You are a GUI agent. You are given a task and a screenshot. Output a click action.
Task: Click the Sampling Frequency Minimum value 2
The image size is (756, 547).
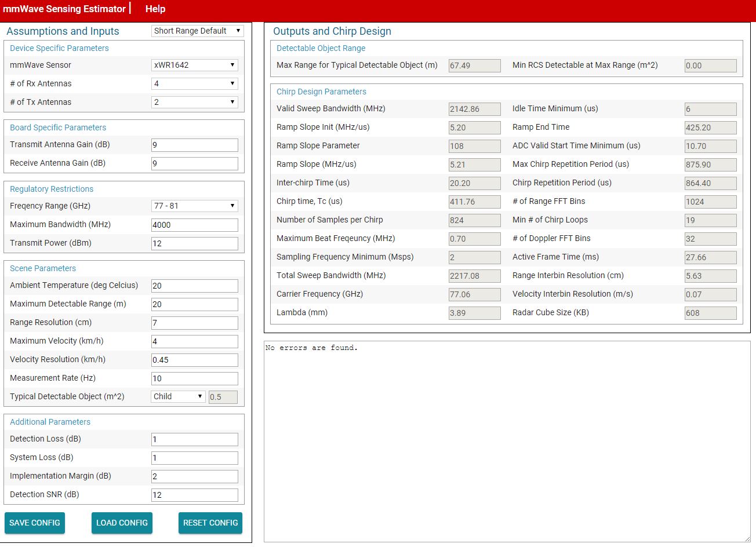pos(475,257)
